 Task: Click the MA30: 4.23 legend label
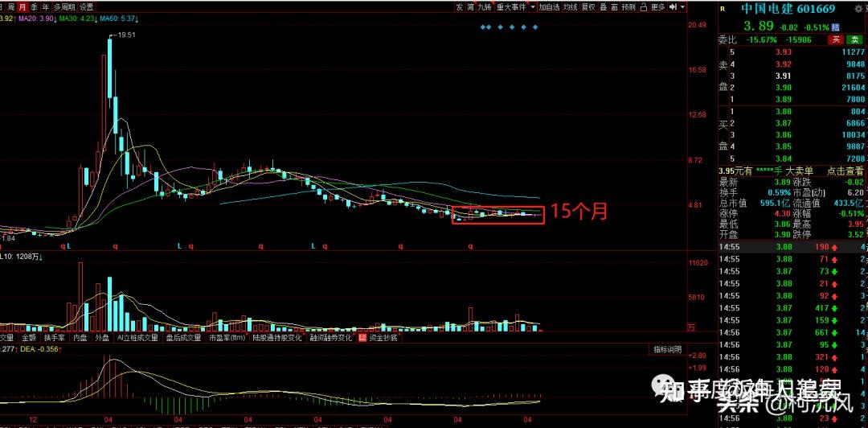(77, 19)
